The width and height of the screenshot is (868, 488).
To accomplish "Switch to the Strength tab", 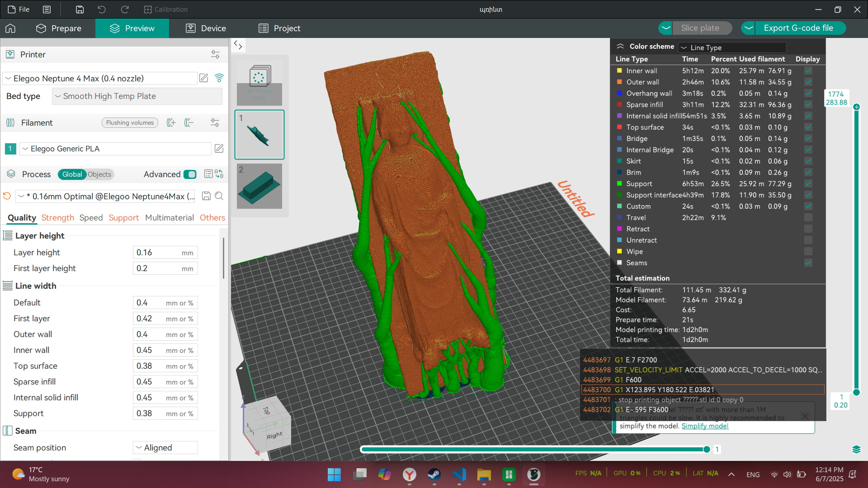I will tap(57, 218).
